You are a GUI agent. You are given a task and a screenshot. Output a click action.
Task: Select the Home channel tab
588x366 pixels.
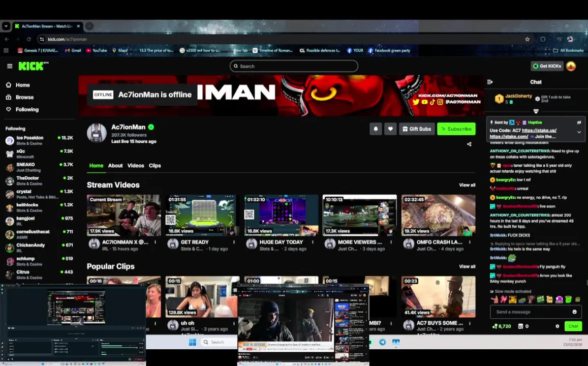[97, 165]
